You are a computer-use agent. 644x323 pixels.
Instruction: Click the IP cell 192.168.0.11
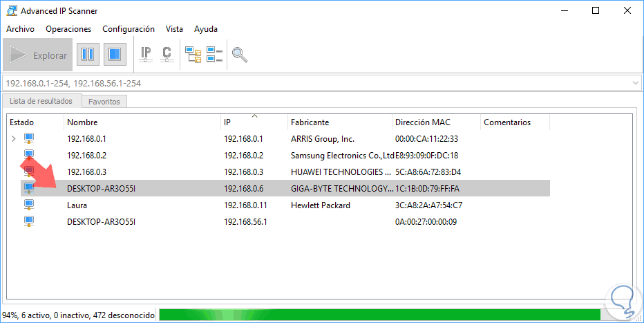pyautogui.click(x=245, y=205)
